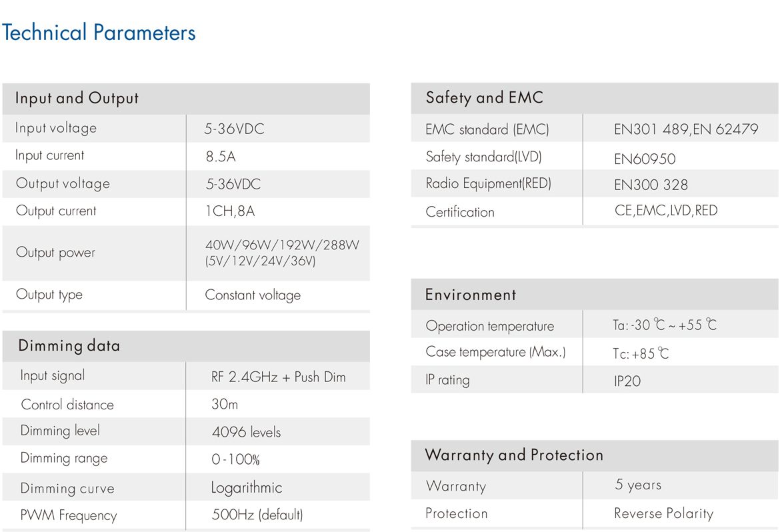Image resolution: width=780 pixels, height=532 pixels.
Task: Click the RF 2.4GHz + Push Dim value
Action: 279,377
